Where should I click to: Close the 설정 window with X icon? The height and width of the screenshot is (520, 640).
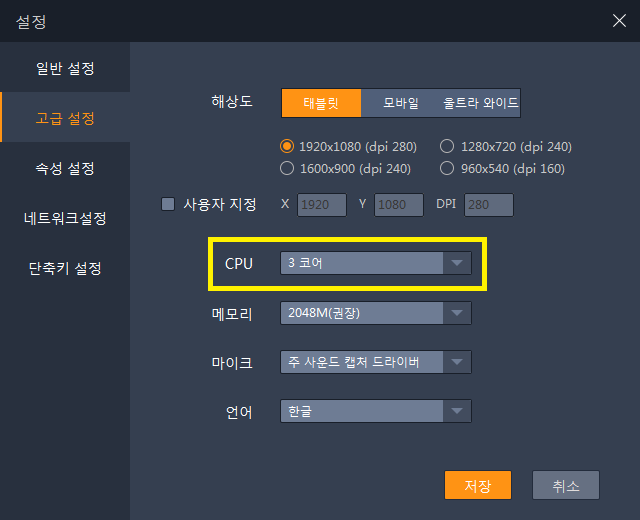pyautogui.click(x=619, y=20)
